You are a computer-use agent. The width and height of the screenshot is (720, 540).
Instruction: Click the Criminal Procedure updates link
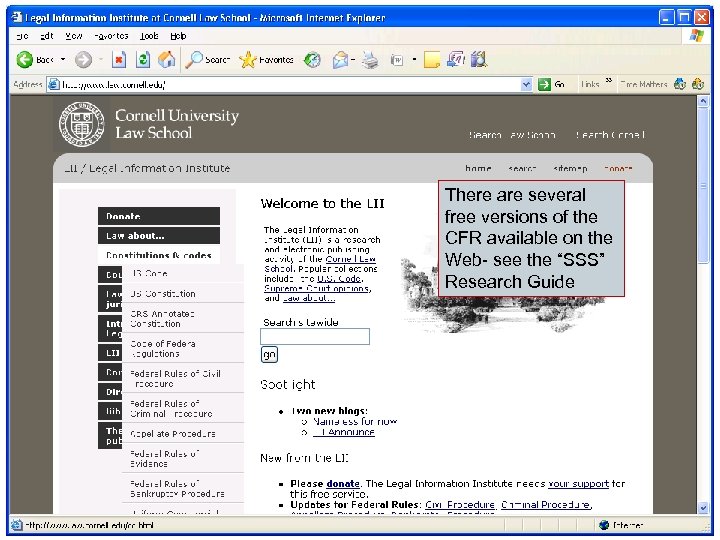546,505
